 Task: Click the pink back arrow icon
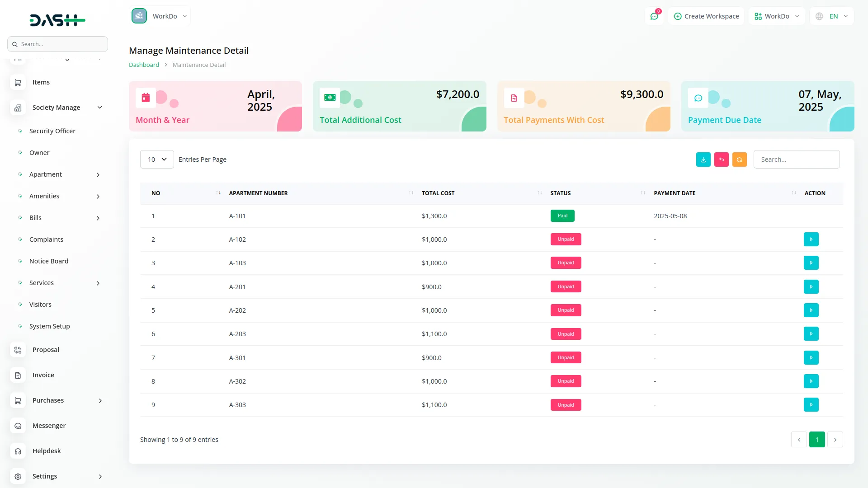(721, 160)
